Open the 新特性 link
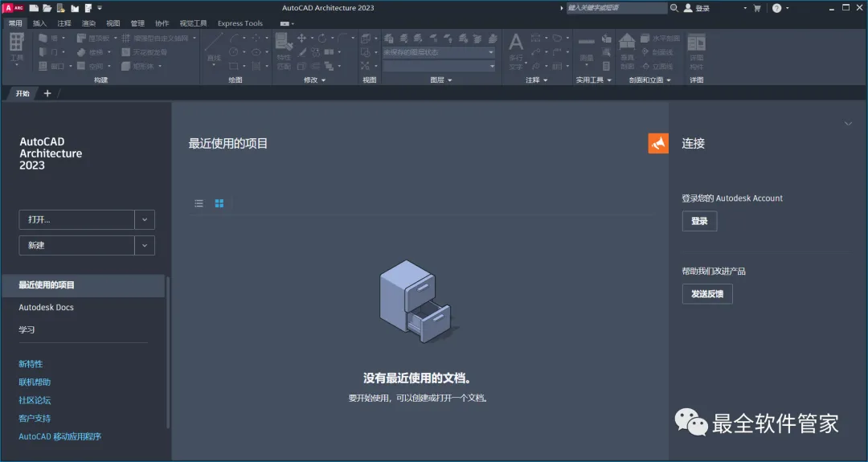Screen dimensions: 868x462 (31, 364)
